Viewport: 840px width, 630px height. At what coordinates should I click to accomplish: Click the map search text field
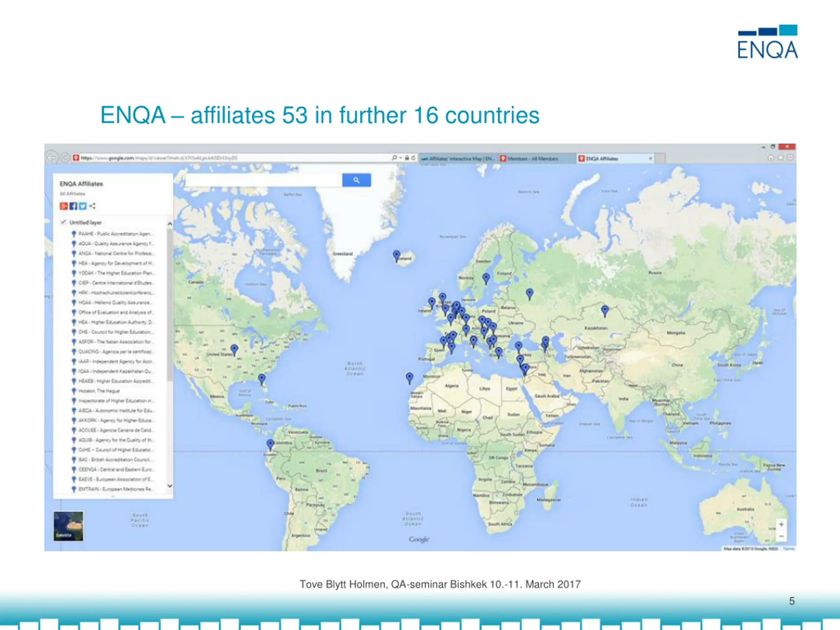pyautogui.click(x=263, y=180)
